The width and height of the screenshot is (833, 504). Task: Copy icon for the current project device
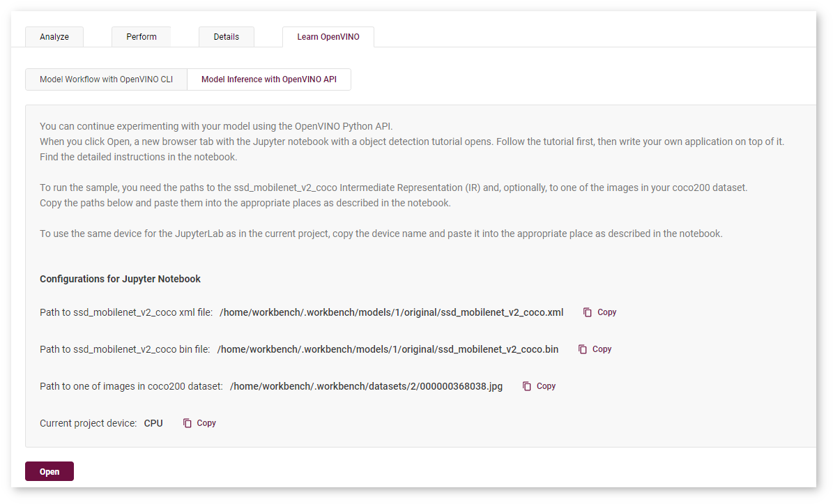pos(187,422)
